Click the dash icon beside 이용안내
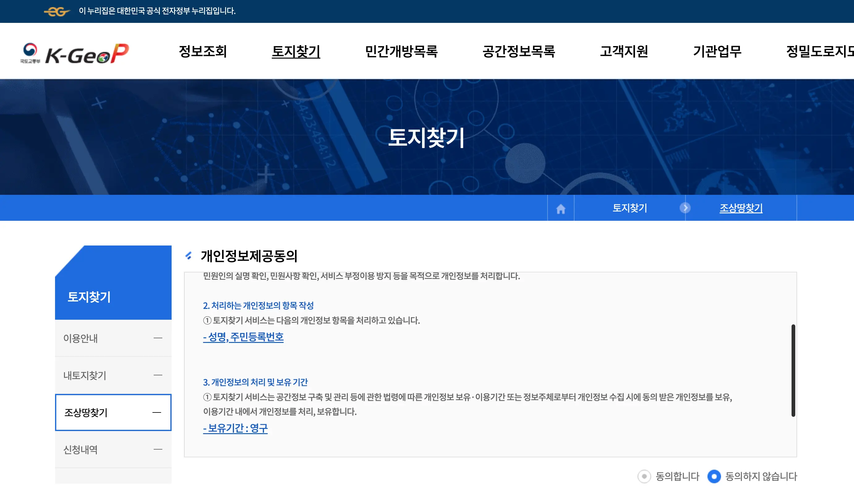 pyautogui.click(x=158, y=338)
